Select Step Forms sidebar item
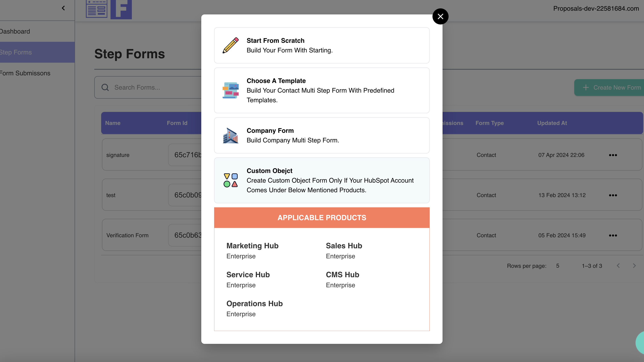 [16, 52]
